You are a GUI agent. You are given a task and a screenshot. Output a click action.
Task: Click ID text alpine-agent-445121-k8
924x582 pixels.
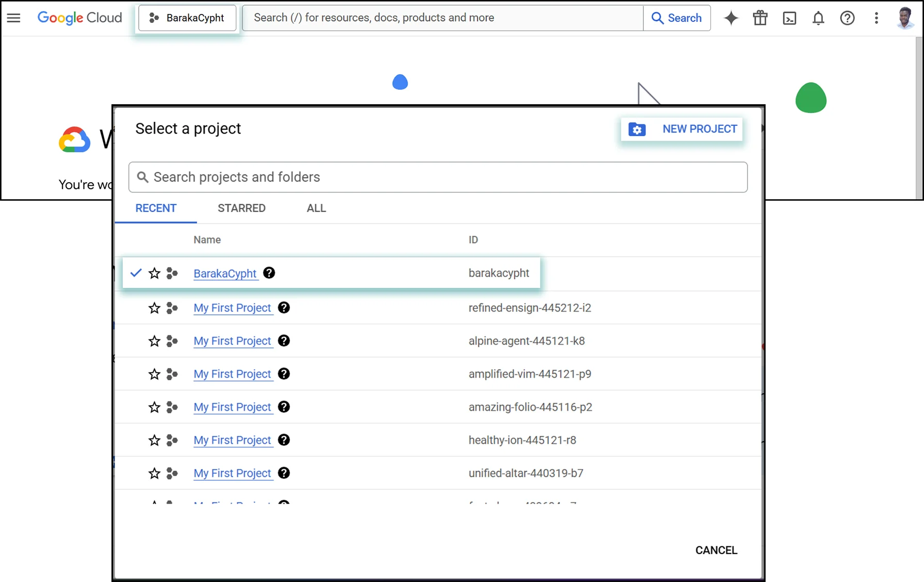(527, 341)
